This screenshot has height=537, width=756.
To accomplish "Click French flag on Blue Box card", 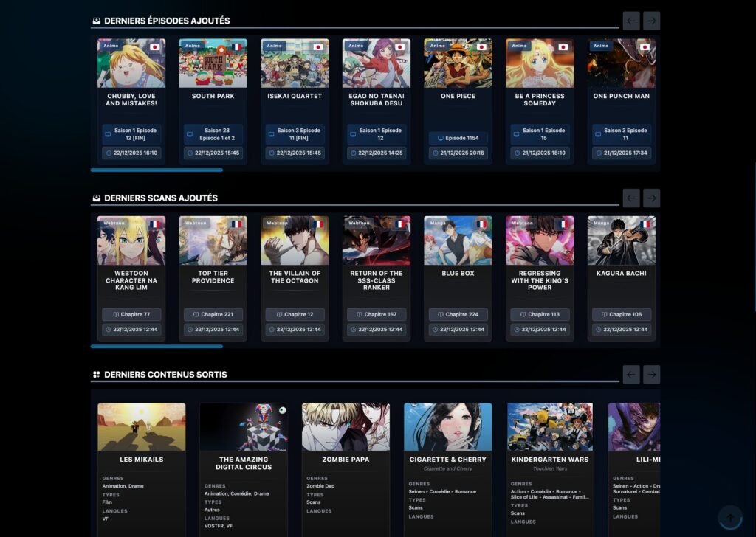I will coord(481,224).
